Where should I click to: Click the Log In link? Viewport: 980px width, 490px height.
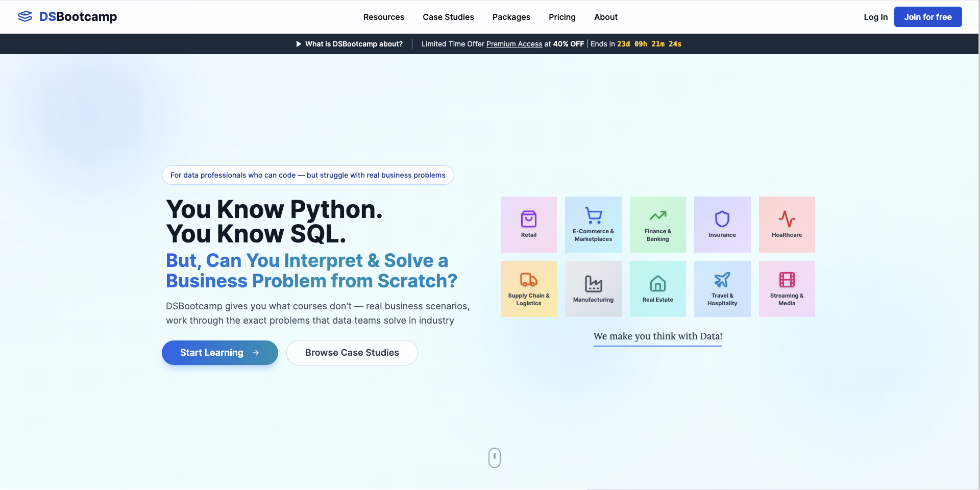click(875, 17)
